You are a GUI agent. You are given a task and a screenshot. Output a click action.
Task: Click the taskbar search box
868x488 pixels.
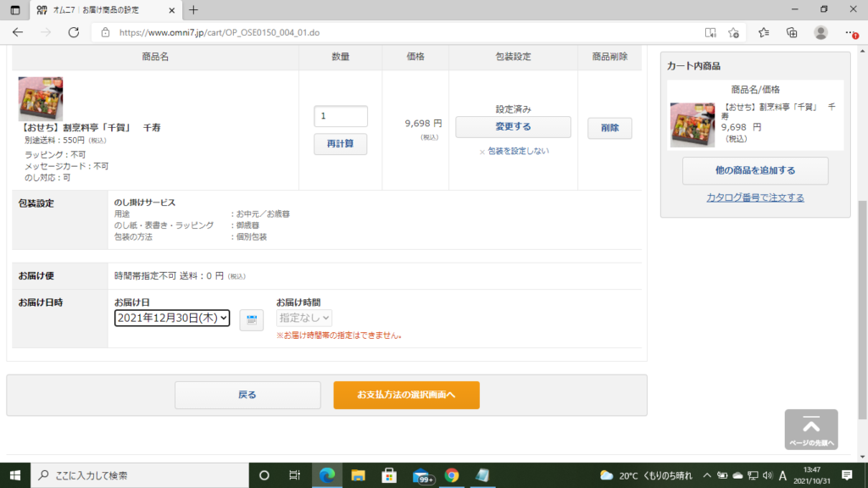[x=140, y=475]
